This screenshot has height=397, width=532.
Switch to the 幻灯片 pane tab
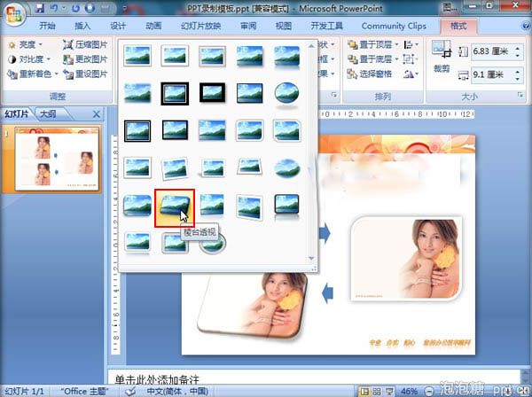[16, 114]
